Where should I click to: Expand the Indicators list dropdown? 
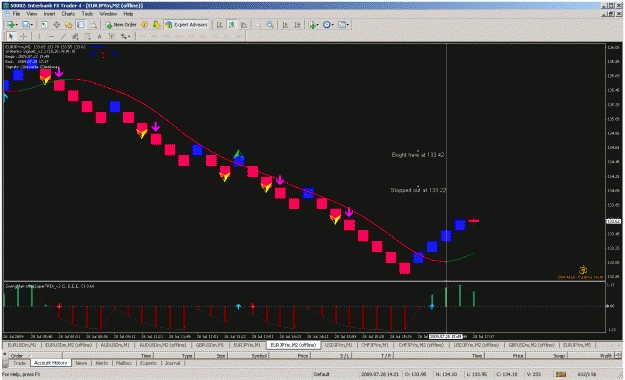click(313, 25)
